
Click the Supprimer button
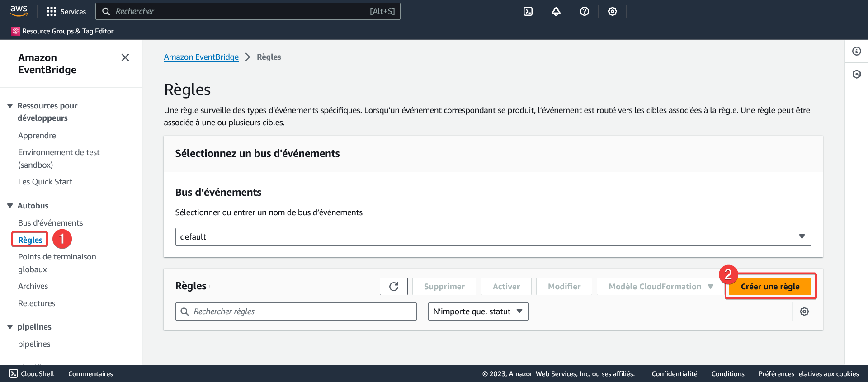[444, 287]
